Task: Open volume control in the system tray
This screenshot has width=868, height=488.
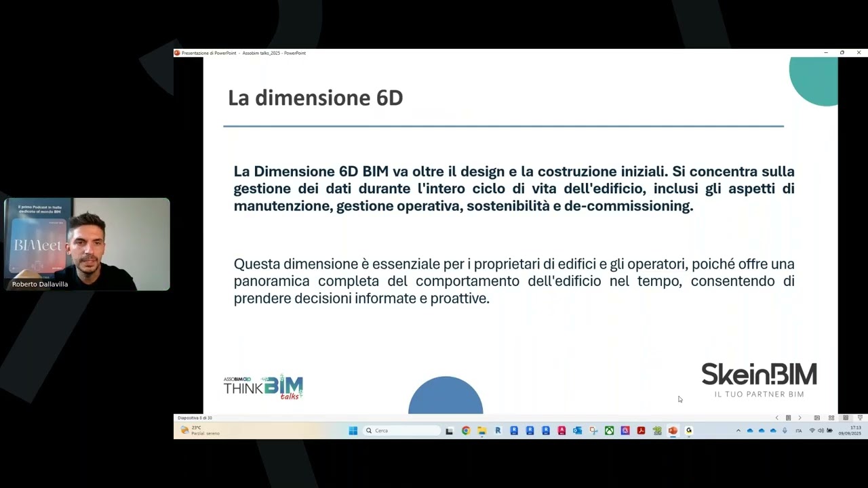Action: (x=821, y=430)
